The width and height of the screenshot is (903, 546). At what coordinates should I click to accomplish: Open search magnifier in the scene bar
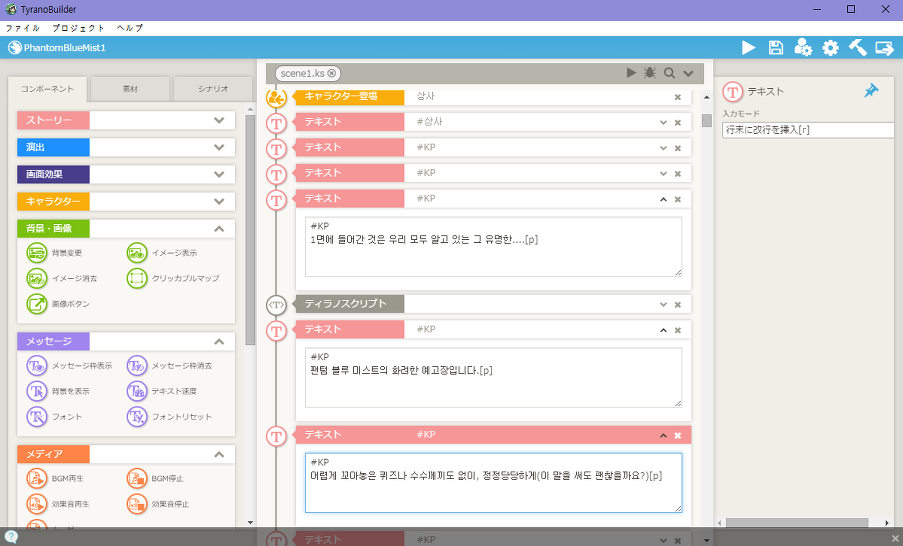(x=669, y=73)
